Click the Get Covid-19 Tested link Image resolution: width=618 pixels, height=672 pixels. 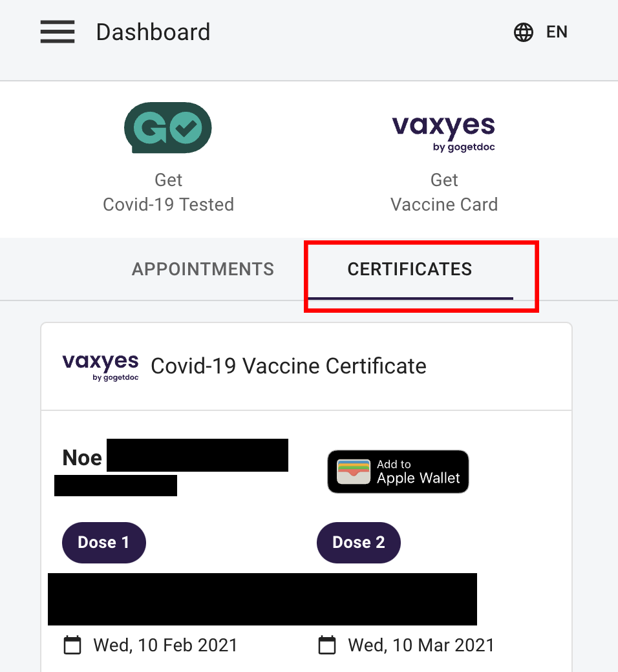168,193
